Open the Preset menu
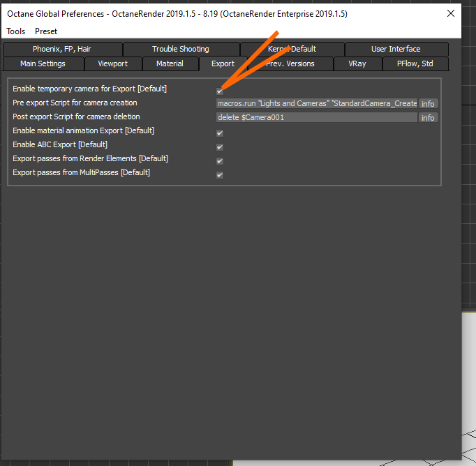 point(46,31)
